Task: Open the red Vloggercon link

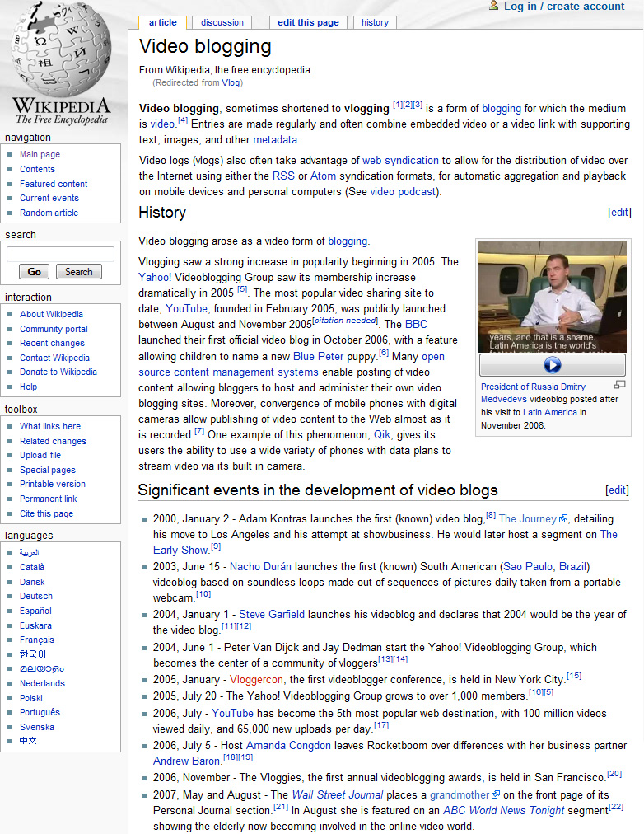Action: pos(256,679)
